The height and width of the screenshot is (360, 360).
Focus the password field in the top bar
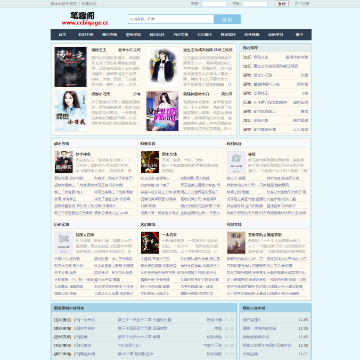pos(255,4)
